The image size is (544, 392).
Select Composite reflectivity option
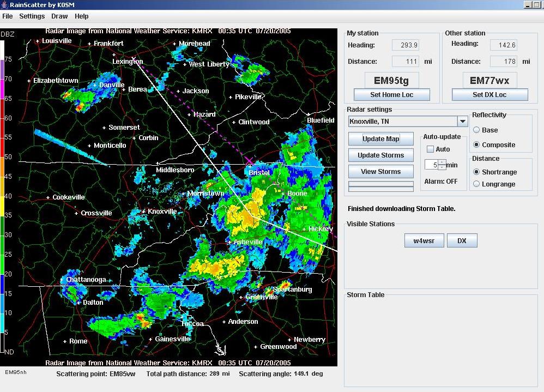point(476,145)
